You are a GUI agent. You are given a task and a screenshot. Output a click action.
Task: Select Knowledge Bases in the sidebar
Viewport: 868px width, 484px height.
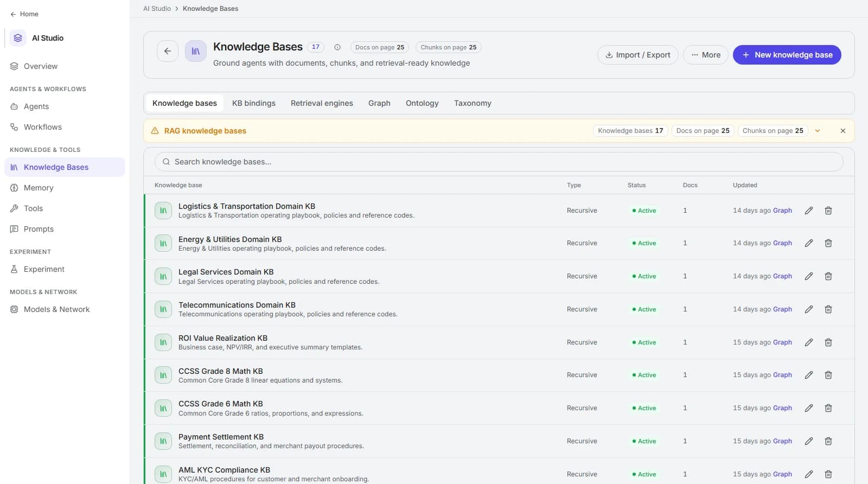65,167
